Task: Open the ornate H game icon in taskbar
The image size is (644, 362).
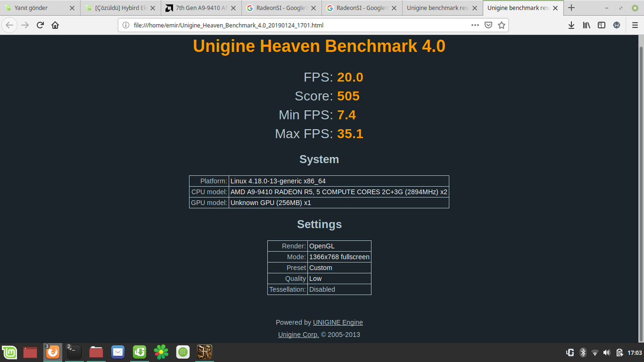Action: click(205, 352)
